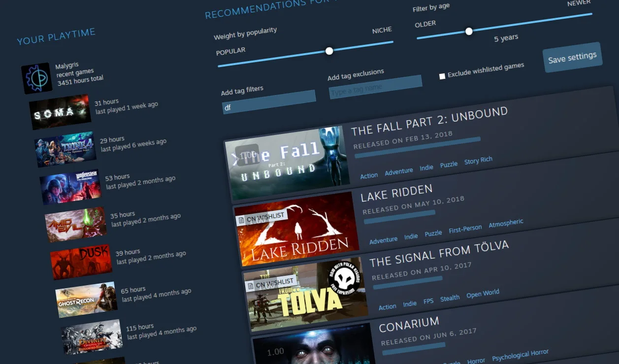Click the Save settings button
Screen dimensions: 619x364
[573, 58]
